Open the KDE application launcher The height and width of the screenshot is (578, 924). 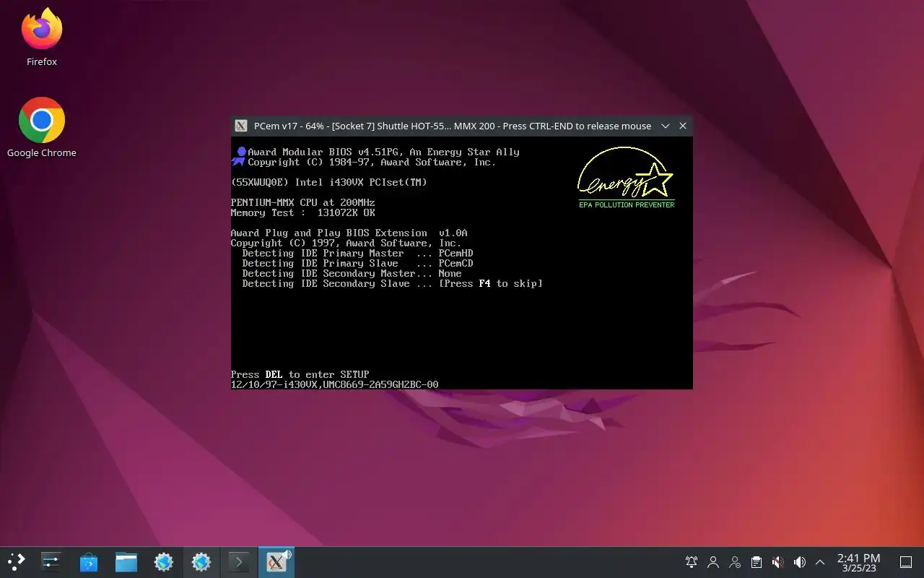[x=16, y=562]
